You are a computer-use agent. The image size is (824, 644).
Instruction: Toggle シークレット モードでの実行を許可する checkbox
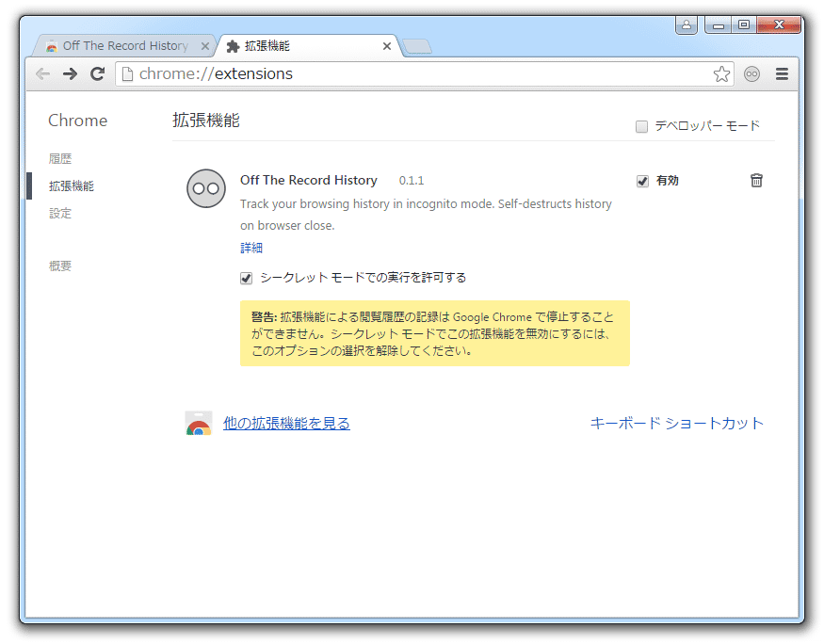tap(246, 278)
